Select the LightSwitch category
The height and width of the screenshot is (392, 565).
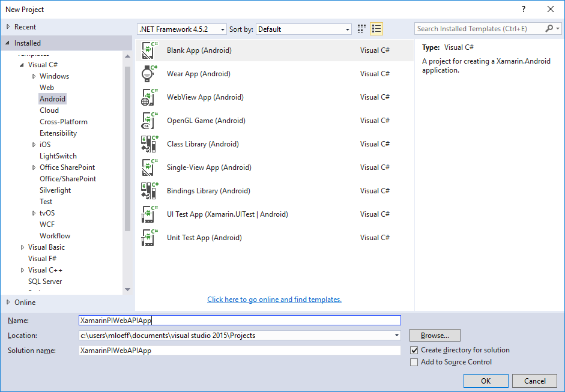58,156
